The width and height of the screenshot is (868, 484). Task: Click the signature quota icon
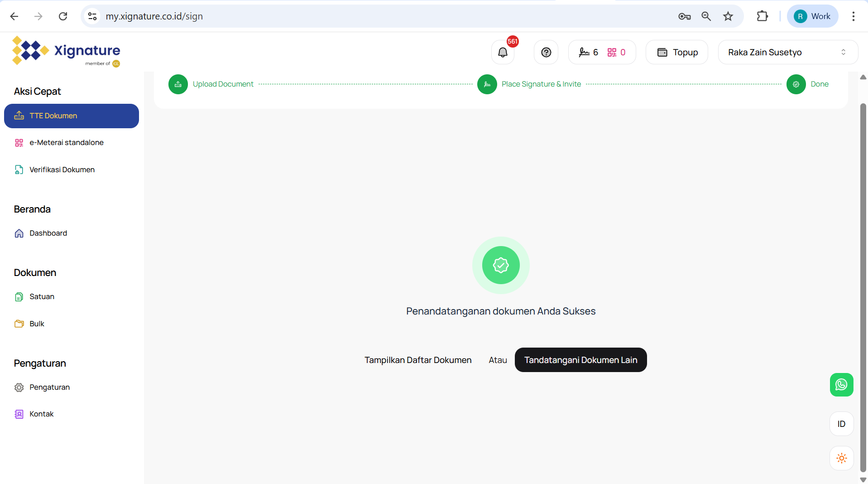[584, 53]
